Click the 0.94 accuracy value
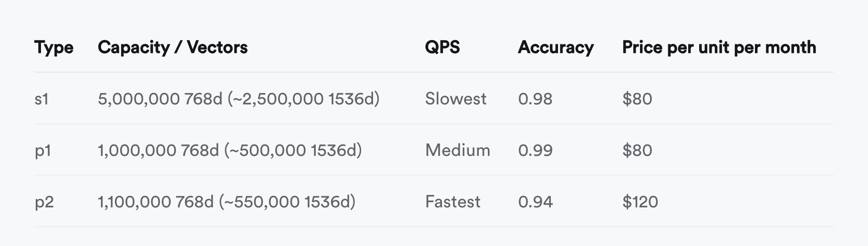Viewport: 868px width, 246px height. [x=535, y=202]
